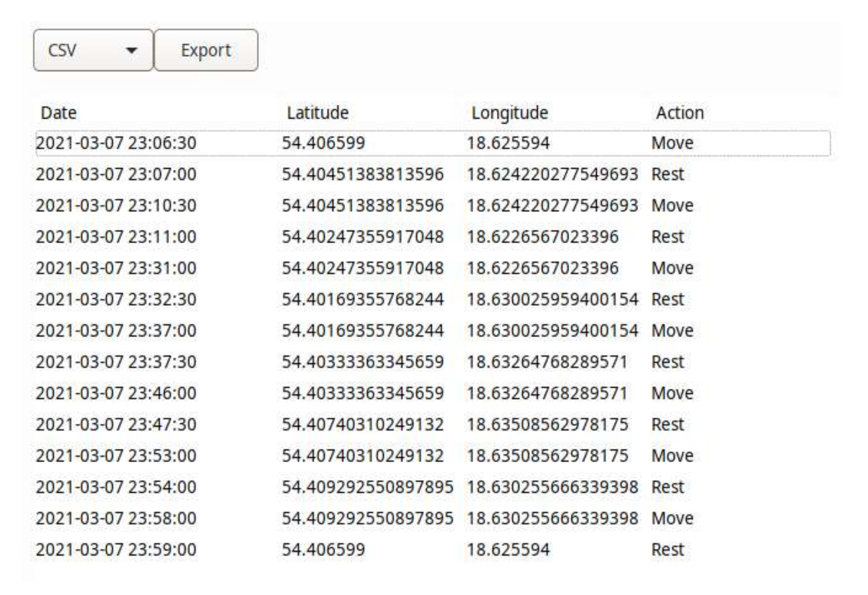This screenshot has height=595, width=868.
Task: Select the row dated 2021-03-07 23:37:30
Action: pyautogui.click(x=116, y=362)
